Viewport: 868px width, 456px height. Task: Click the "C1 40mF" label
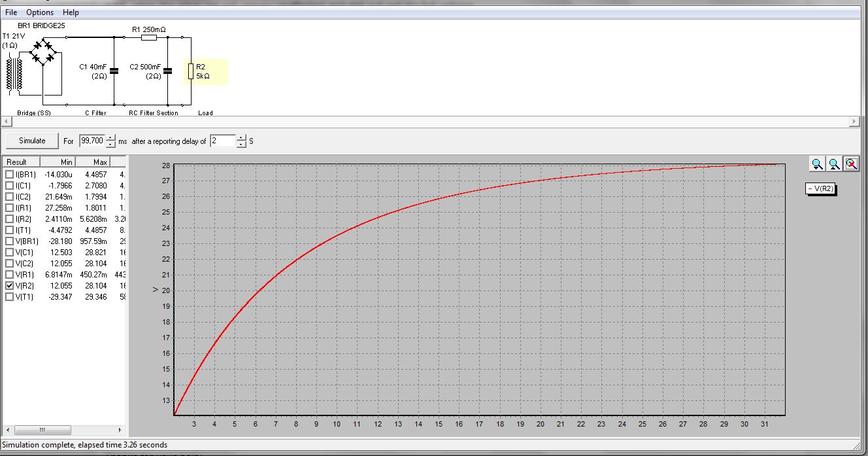93,67
